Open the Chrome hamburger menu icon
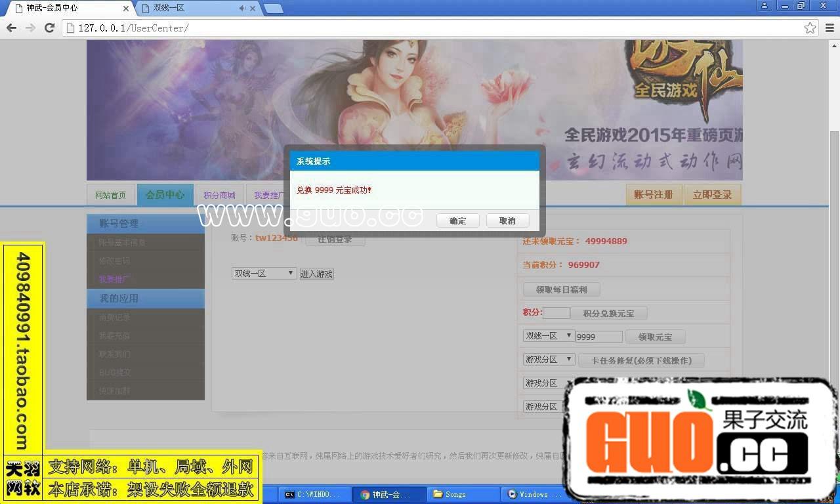Screen dimensions: 840x504 pyautogui.click(x=828, y=28)
